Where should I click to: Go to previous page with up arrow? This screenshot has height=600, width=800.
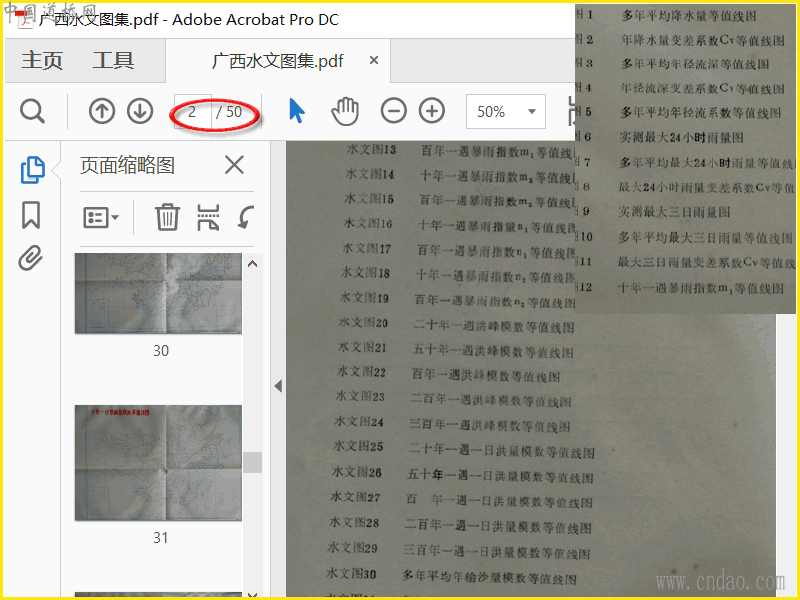pos(102,111)
